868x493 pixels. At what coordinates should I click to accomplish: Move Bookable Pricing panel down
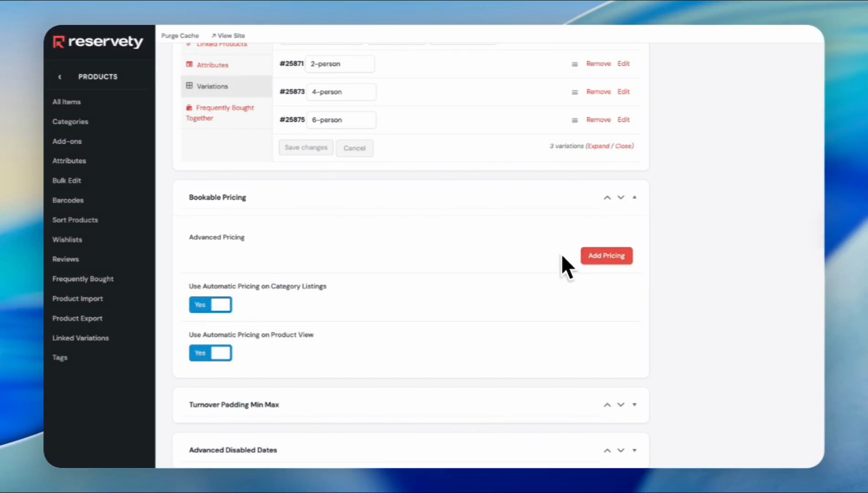pyautogui.click(x=621, y=198)
